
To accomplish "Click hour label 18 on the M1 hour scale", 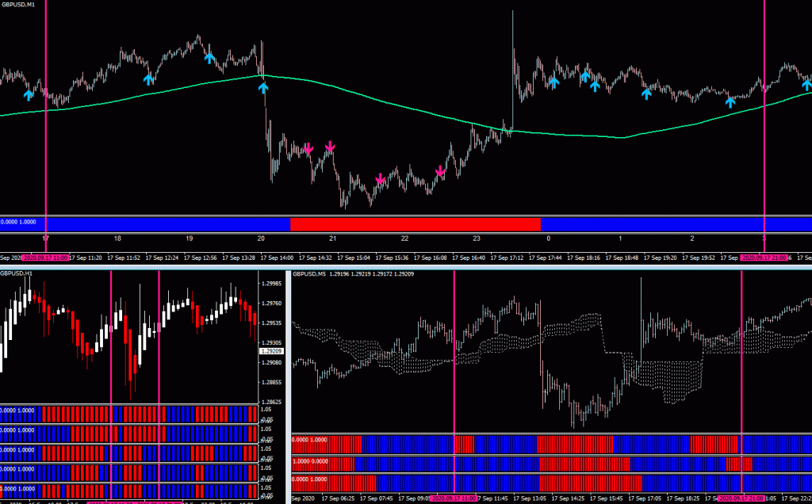I will point(117,239).
